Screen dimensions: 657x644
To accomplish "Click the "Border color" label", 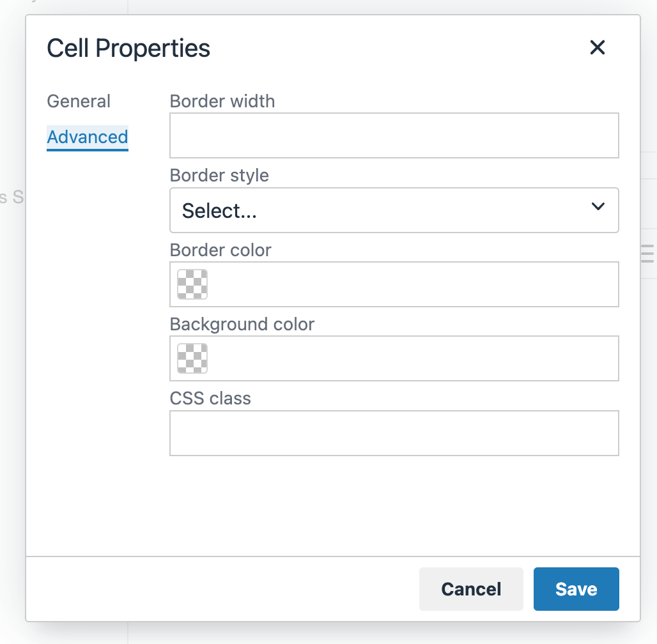I will pyautogui.click(x=220, y=250).
